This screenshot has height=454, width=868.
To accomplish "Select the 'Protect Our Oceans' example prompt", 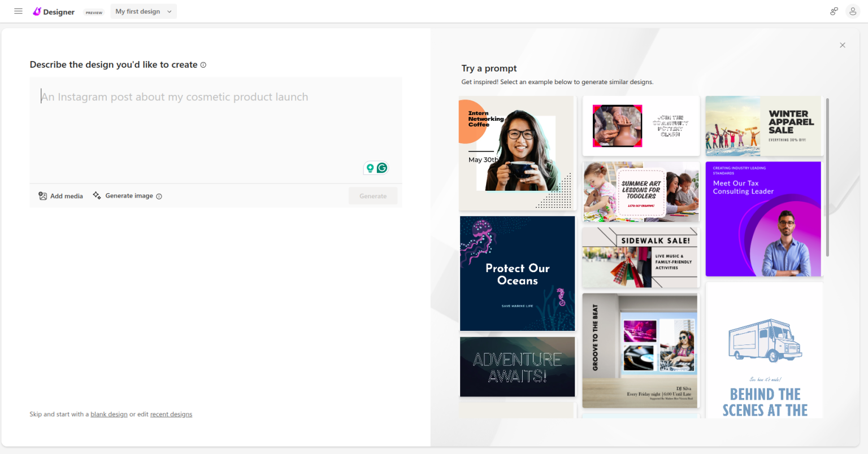I will 517,273.
